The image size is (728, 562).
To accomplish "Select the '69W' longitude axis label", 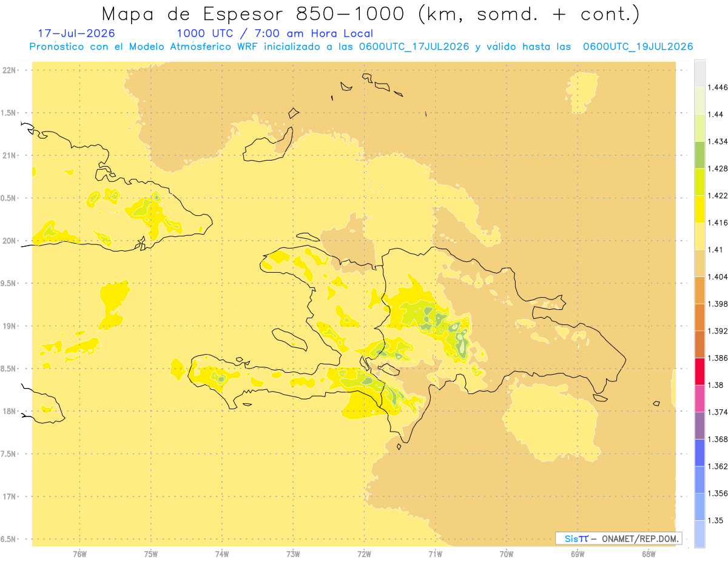I will pos(578,554).
